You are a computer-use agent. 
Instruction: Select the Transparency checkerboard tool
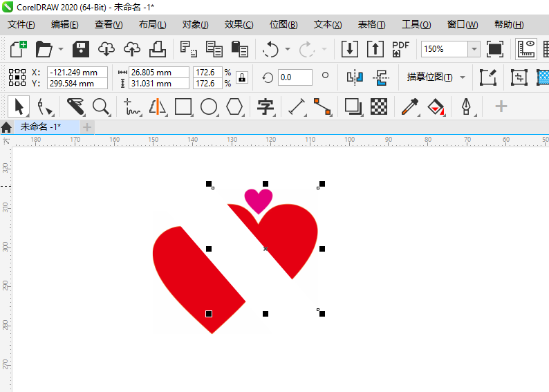[x=379, y=106]
